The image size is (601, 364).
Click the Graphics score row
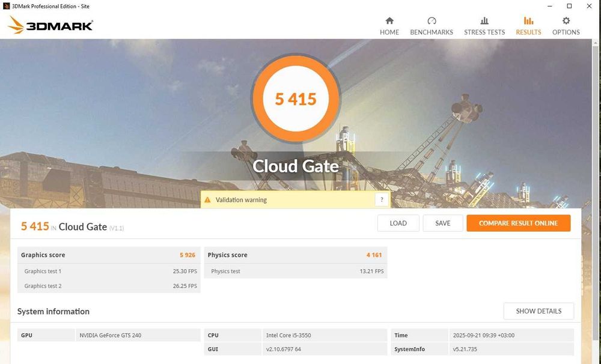click(x=109, y=255)
